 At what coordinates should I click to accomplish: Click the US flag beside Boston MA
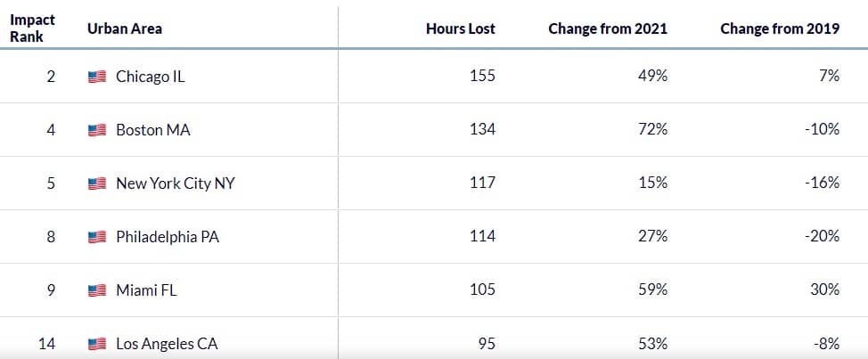tap(97, 131)
